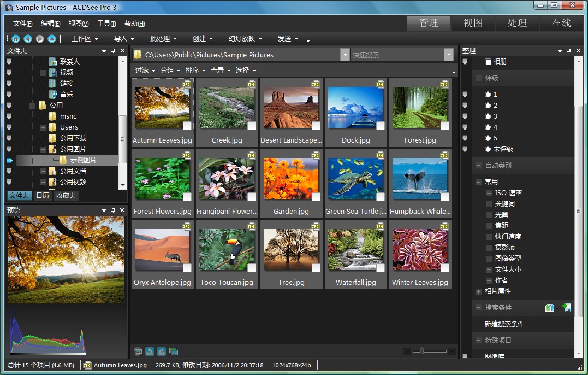The height and width of the screenshot is (375, 588).
Task: Switch to the 处理 mode tab
Action: [x=517, y=23]
